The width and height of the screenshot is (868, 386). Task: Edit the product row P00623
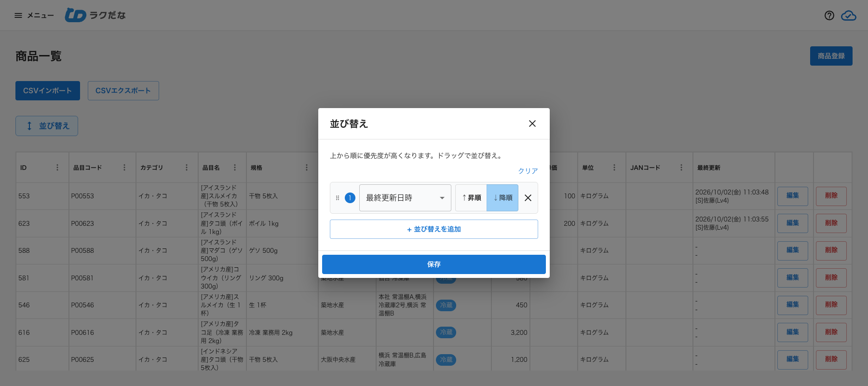(793, 223)
